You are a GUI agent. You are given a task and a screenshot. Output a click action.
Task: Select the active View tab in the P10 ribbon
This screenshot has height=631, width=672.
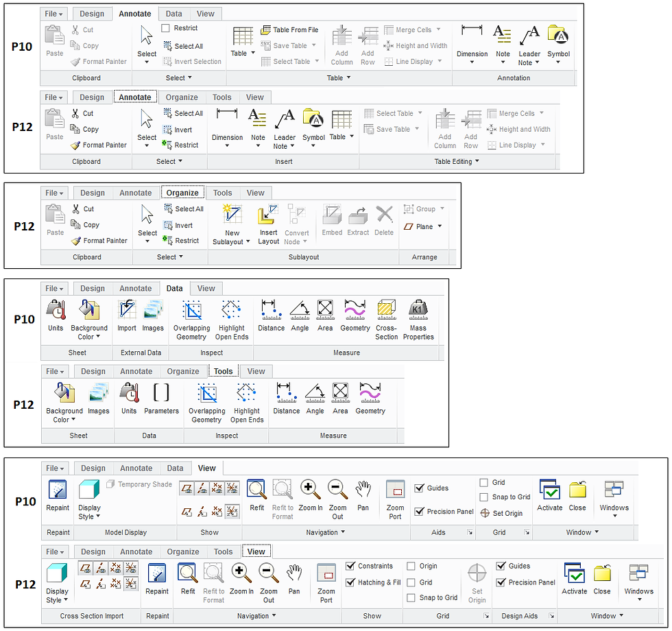tap(206, 468)
